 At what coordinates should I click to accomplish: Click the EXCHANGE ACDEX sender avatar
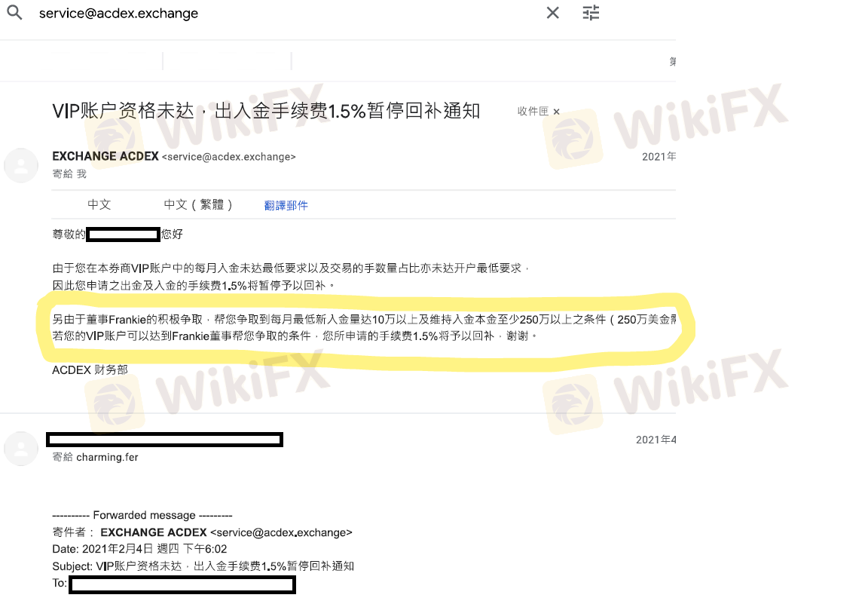click(21, 165)
